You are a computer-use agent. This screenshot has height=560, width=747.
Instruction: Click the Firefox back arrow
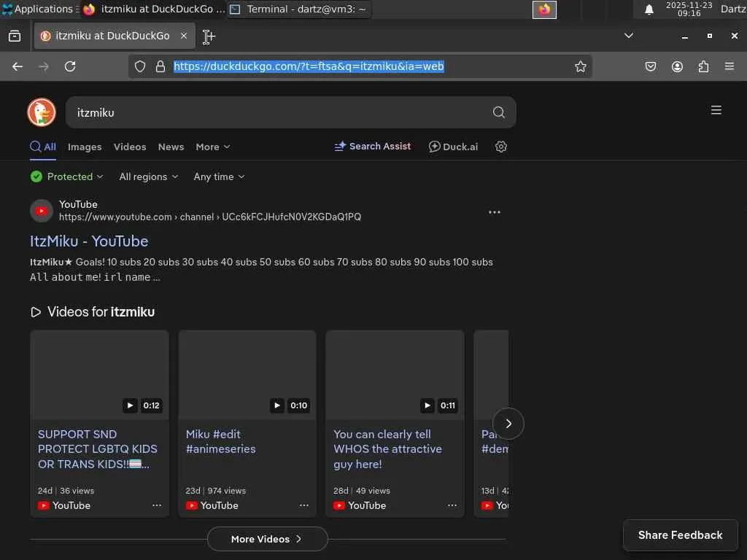pyautogui.click(x=18, y=66)
